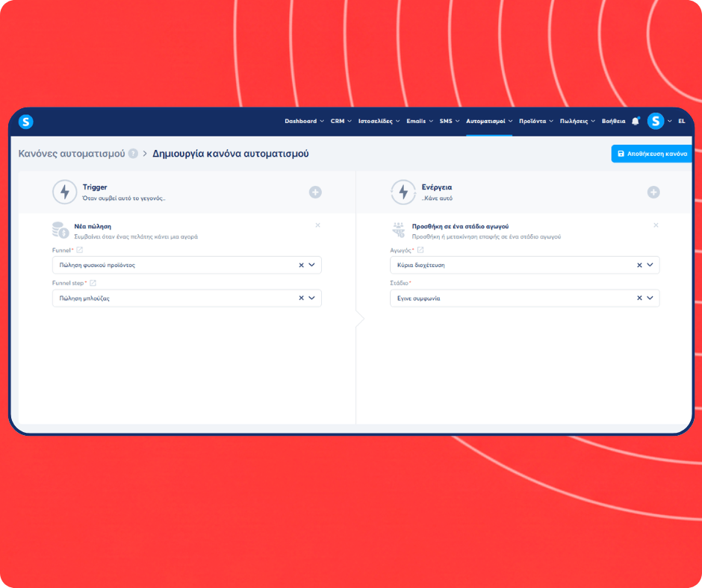This screenshot has width=702, height=588.
Task: Expand the Αγωγός dropdown arrow
Action: (650, 265)
